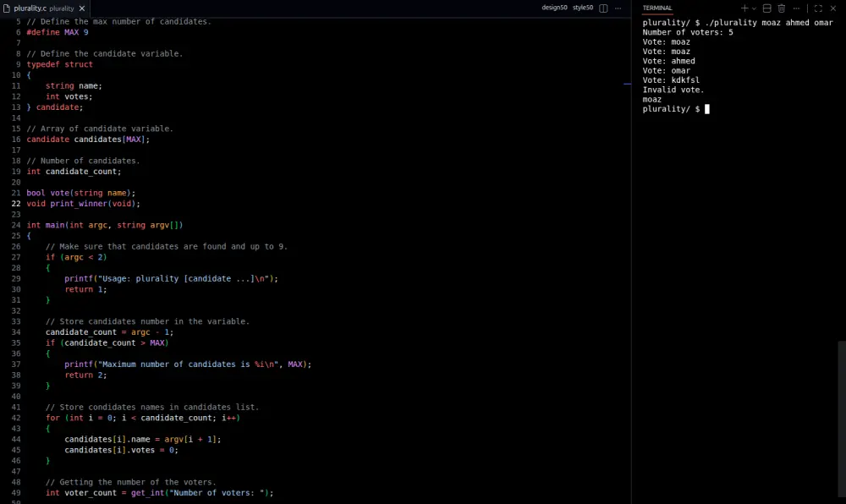This screenshot has width=846, height=504.
Task: Click 'void print_winner(void);' prototype
Action: click(x=83, y=204)
